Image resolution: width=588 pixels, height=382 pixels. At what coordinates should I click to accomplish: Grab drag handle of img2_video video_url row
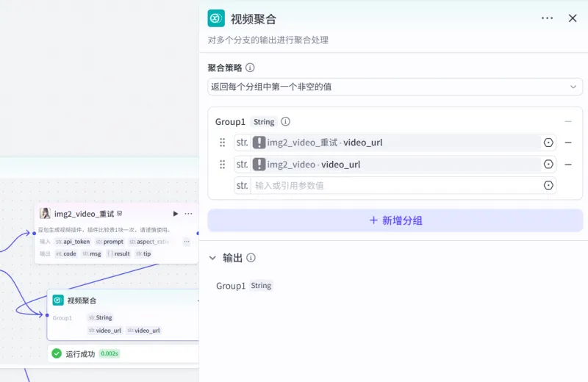click(x=223, y=165)
